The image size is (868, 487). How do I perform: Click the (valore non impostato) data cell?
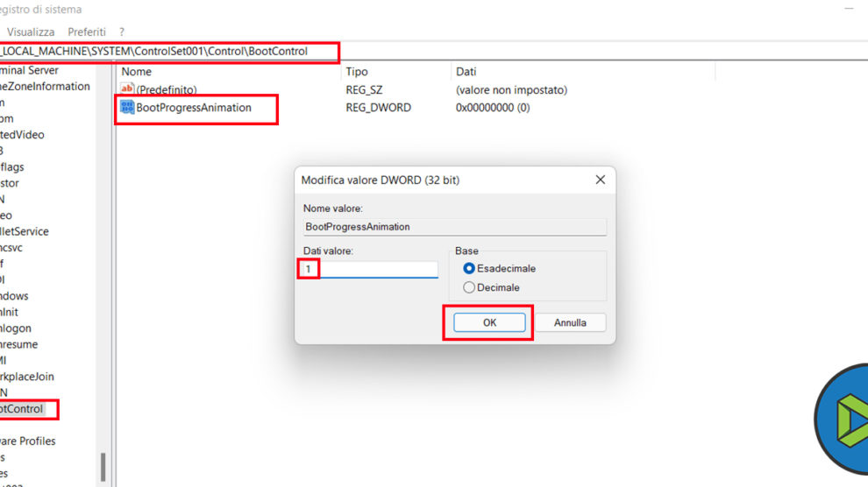click(511, 90)
